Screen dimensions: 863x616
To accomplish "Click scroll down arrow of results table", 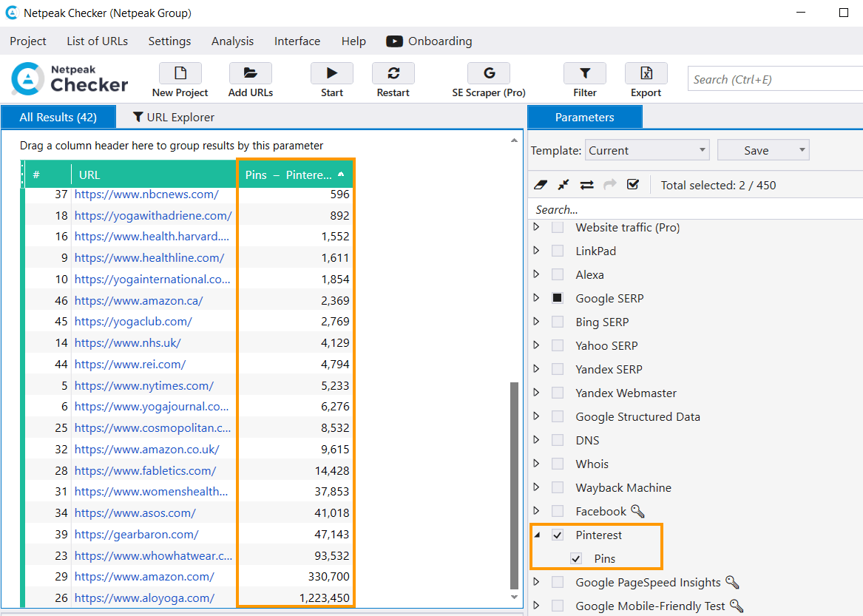I will [514, 598].
